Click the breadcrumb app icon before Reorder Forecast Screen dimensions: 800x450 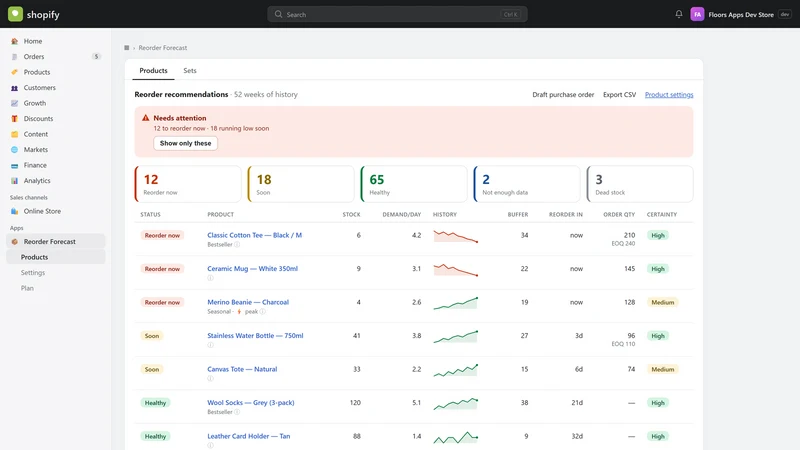click(x=127, y=48)
